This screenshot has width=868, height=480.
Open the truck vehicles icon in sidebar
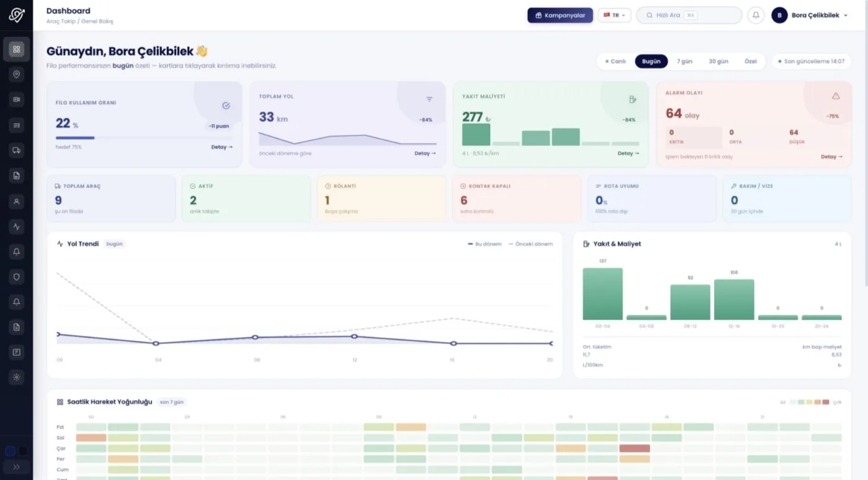(17, 150)
